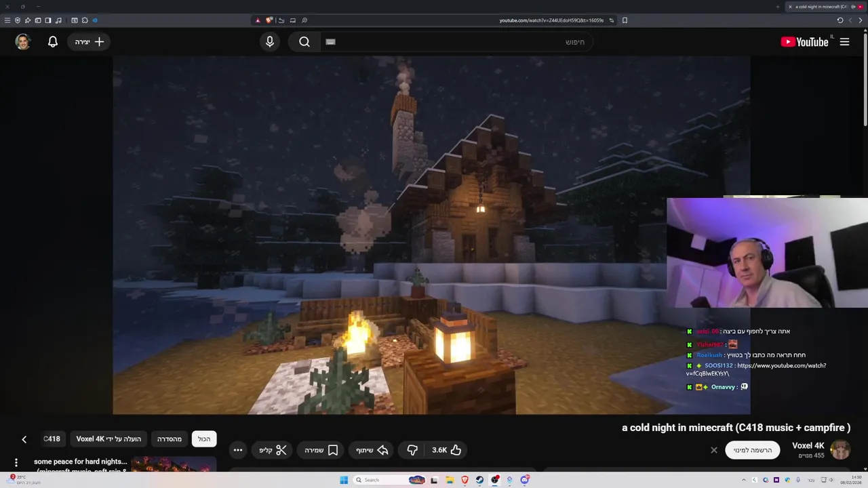The image size is (868, 488).
Task: Click Brave Shields lion icon
Action: (269, 20)
